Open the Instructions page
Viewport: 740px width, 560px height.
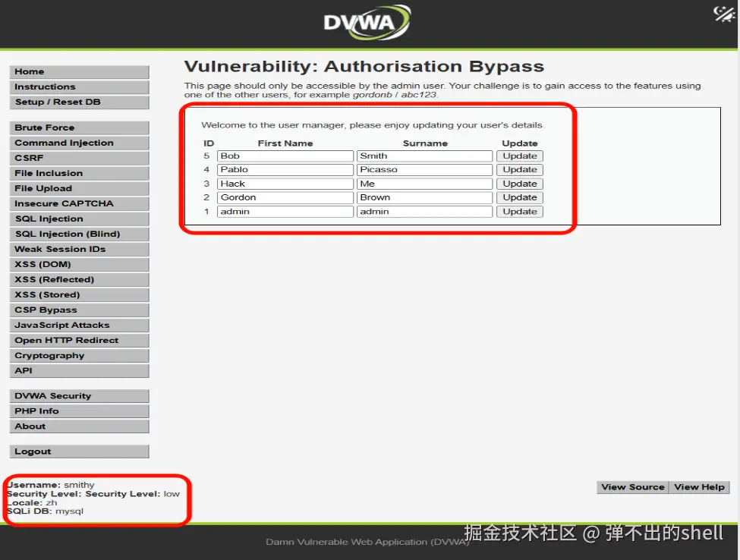(x=79, y=87)
